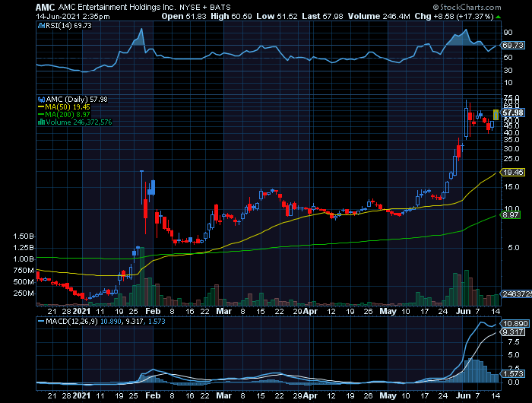Click the 'Jun' label on price chart axis
Image resolution: width=532 pixels, height=403 pixels.
point(464,311)
